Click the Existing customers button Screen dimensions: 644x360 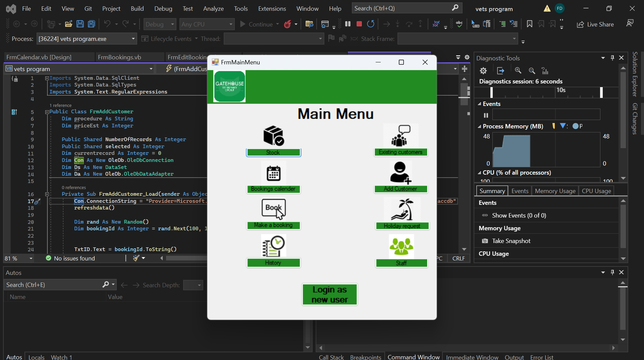401,152
